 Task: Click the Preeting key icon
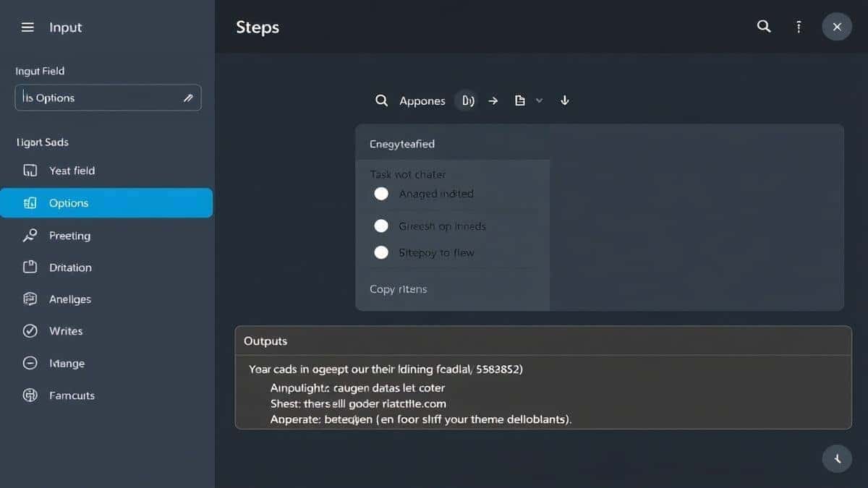coord(30,236)
